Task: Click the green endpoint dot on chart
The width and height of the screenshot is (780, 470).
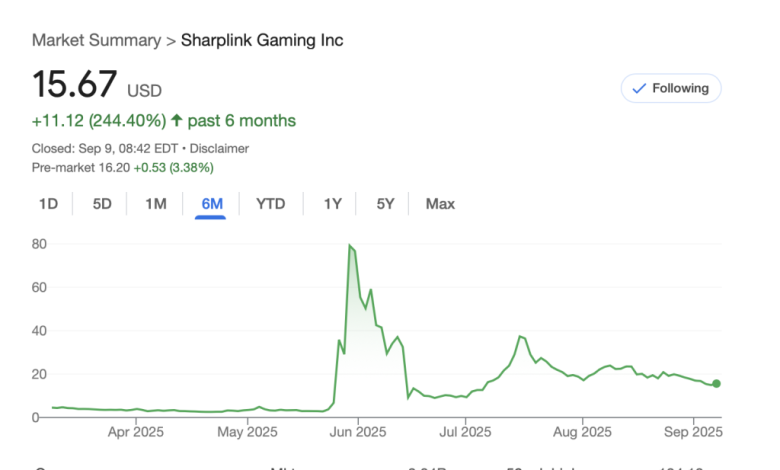Action: [716, 383]
